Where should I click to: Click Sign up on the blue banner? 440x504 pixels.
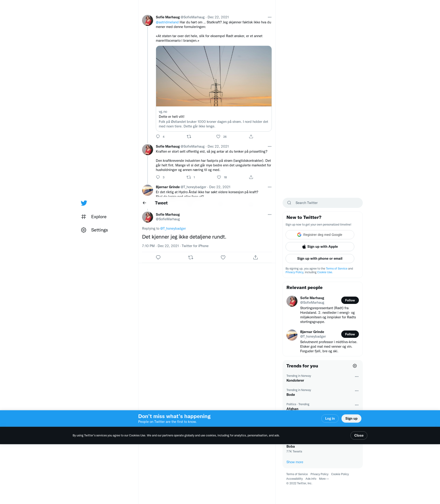(x=351, y=419)
